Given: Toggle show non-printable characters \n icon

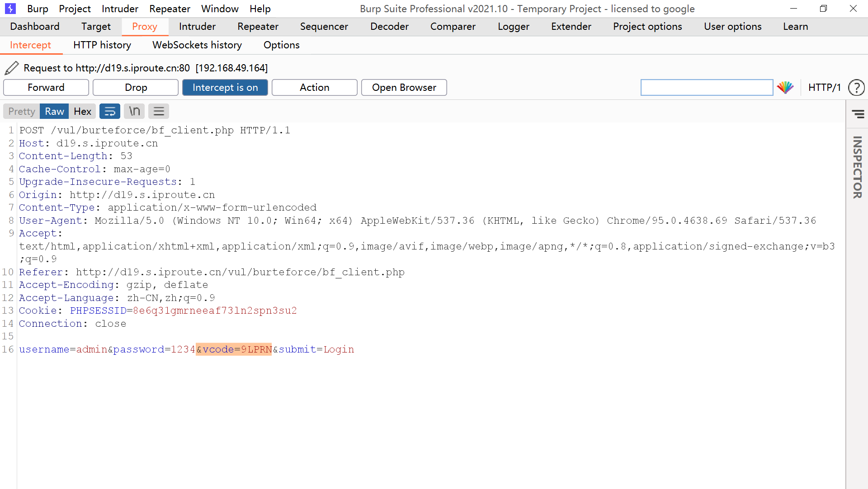Looking at the screenshot, I should (x=134, y=111).
